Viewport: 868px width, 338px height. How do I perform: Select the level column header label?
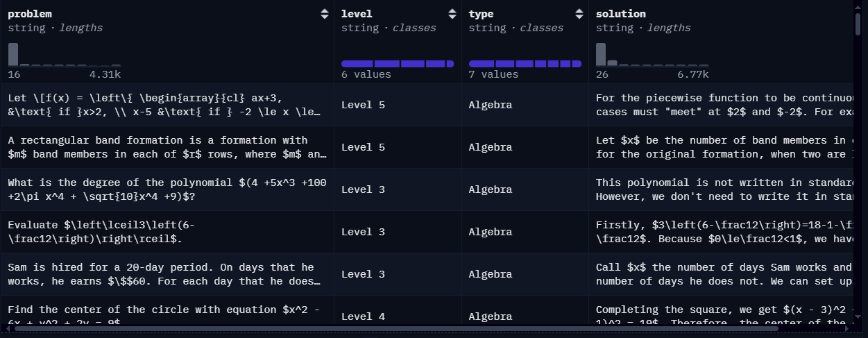pyautogui.click(x=357, y=14)
